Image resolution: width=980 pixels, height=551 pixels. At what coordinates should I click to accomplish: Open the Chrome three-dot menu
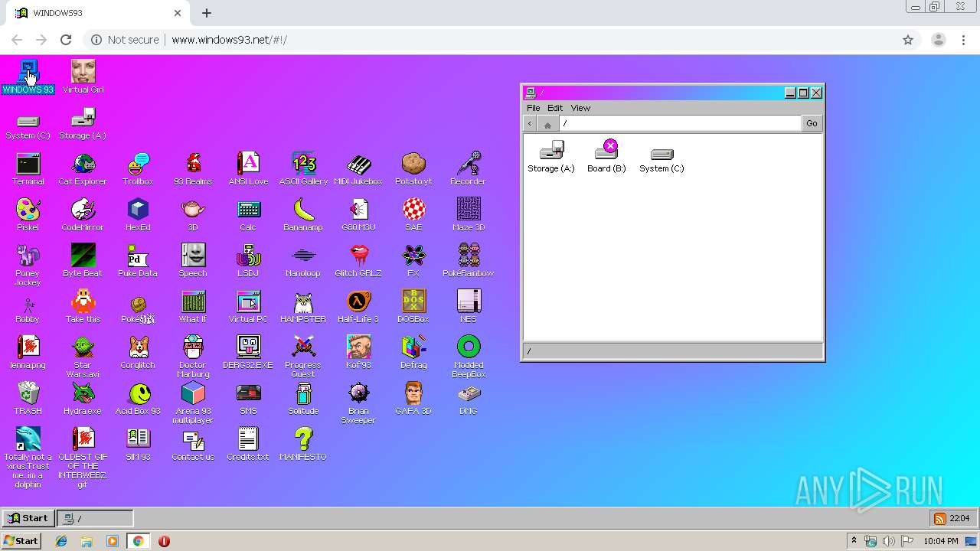click(963, 40)
